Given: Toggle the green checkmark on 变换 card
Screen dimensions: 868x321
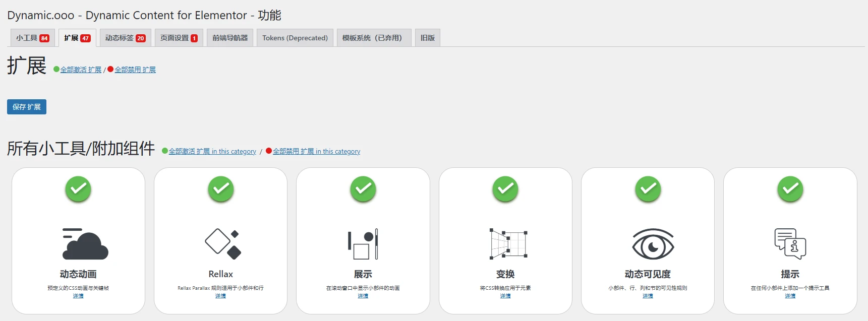Looking at the screenshot, I should [505, 189].
